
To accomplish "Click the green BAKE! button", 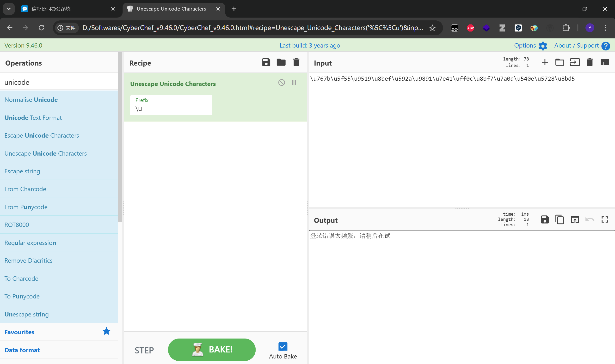I will pos(212,350).
